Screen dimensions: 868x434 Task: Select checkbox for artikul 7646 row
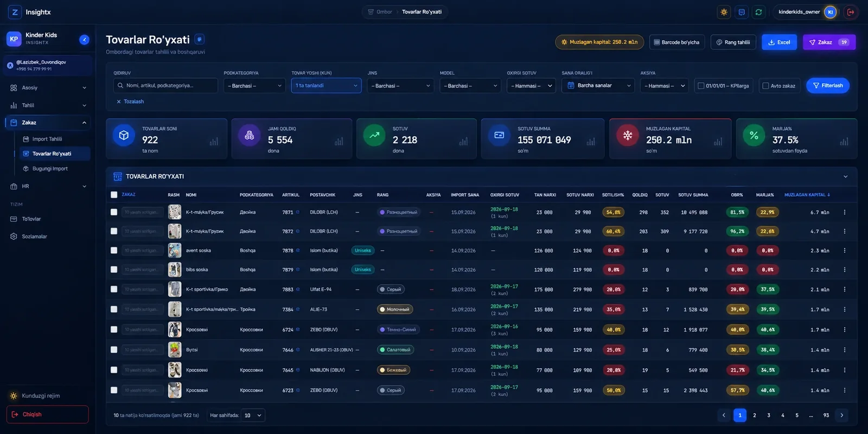click(114, 350)
